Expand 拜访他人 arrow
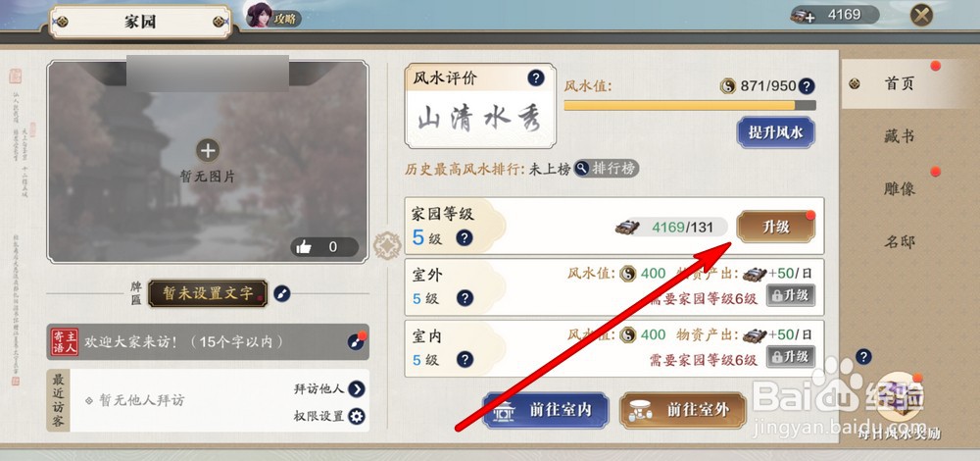Viewport: 980px width, 461px height. coord(357,389)
